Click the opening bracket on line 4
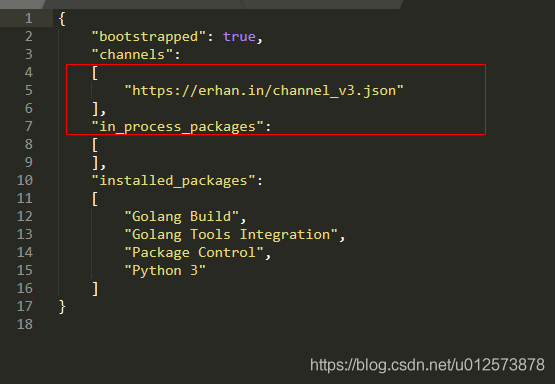This screenshot has width=555, height=384. click(x=95, y=73)
